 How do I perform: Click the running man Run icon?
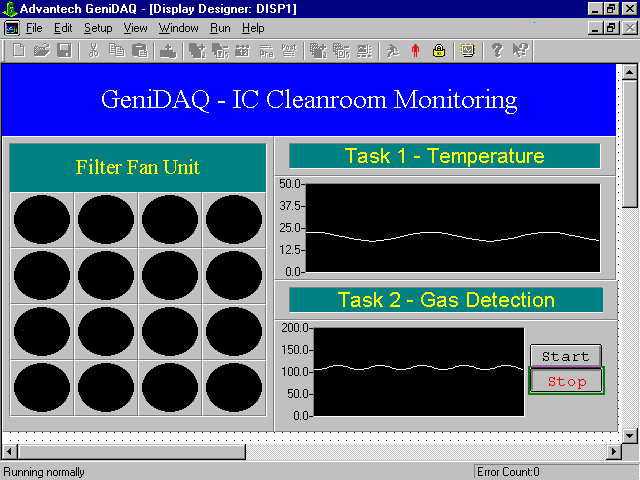[393, 50]
